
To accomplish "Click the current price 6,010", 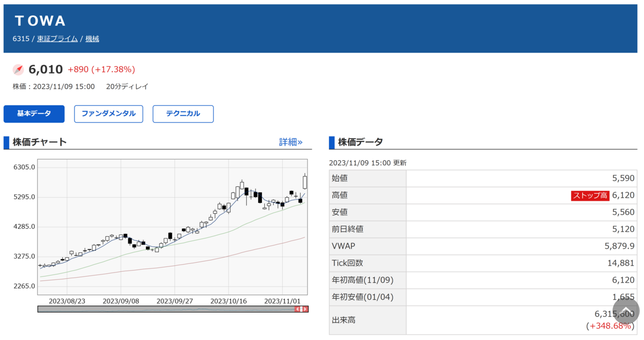I will point(46,69).
